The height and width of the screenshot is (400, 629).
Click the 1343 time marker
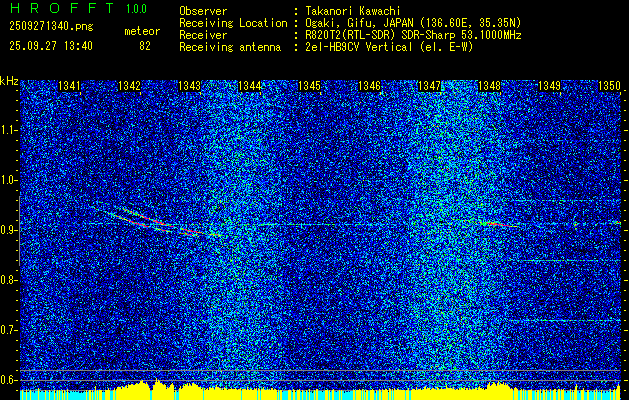tap(189, 85)
